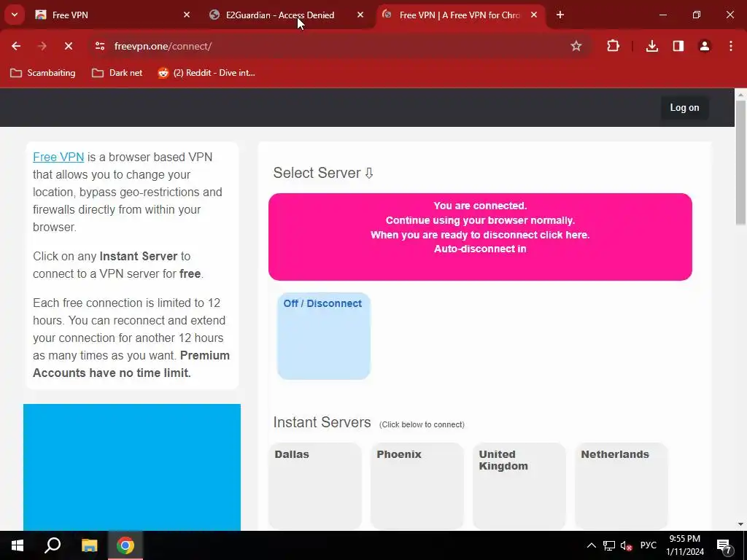The width and height of the screenshot is (747, 560).
Task: Toggle the browser side panel
Action: (x=678, y=46)
